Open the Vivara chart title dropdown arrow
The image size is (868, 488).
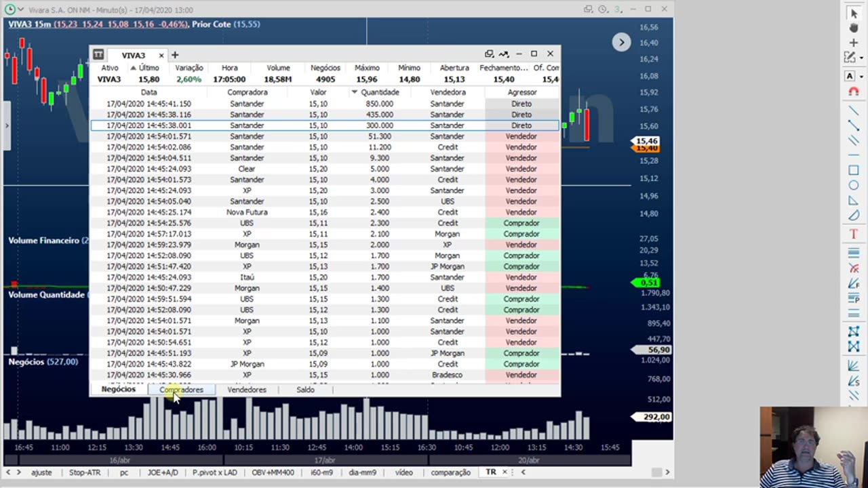pos(21,9)
